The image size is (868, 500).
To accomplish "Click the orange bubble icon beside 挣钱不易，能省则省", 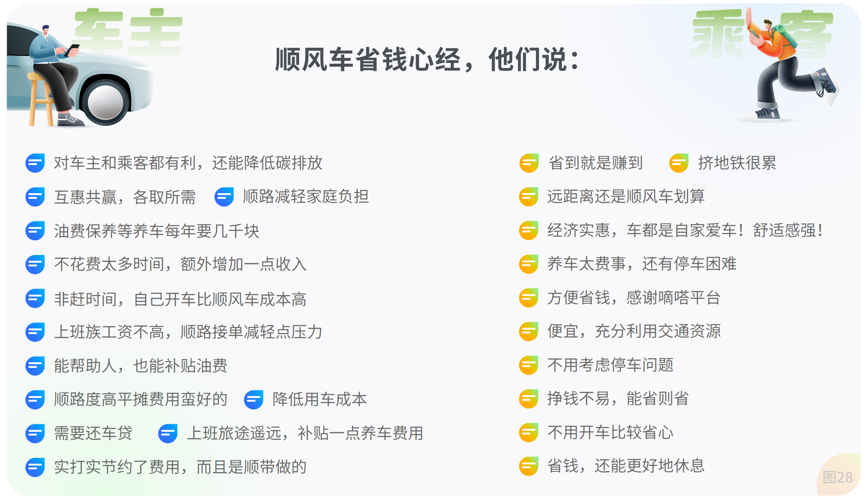I will click(x=529, y=399).
